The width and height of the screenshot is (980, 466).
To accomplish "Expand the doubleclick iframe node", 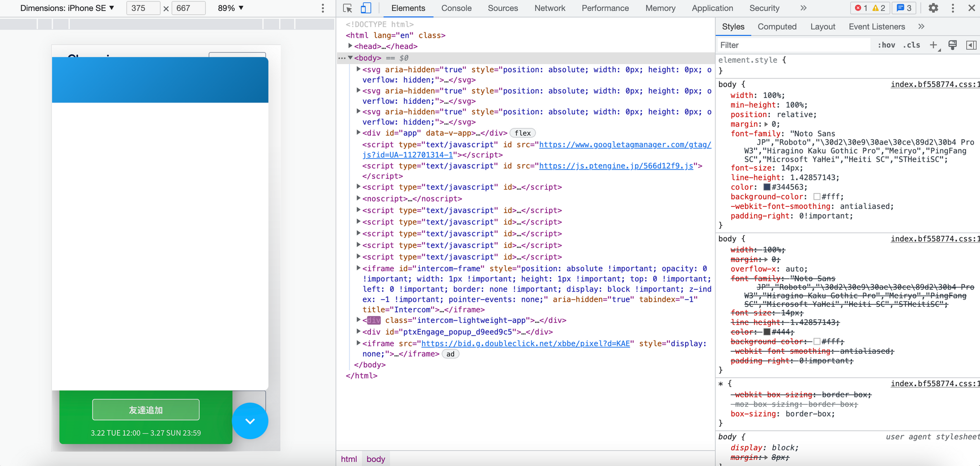I will click(359, 343).
